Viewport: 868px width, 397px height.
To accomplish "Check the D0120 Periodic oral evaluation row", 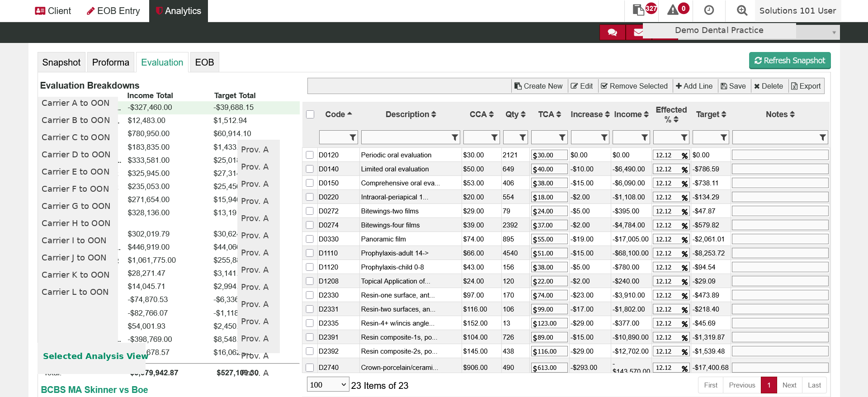I will click(x=310, y=155).
